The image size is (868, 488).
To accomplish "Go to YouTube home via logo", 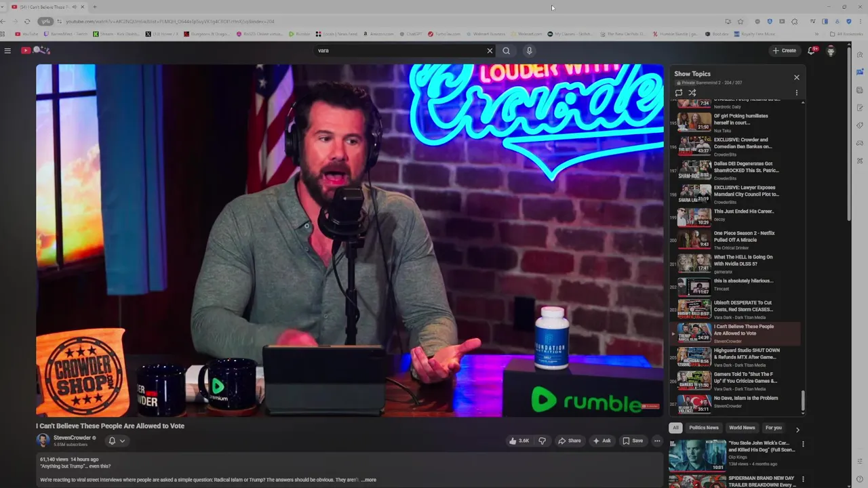I will click(35, 50).
